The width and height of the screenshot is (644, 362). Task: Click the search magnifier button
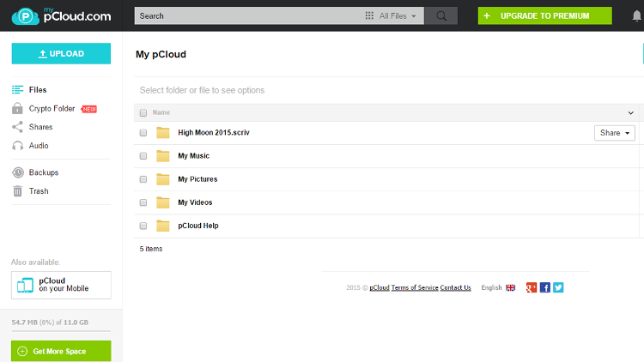[441, 15]
